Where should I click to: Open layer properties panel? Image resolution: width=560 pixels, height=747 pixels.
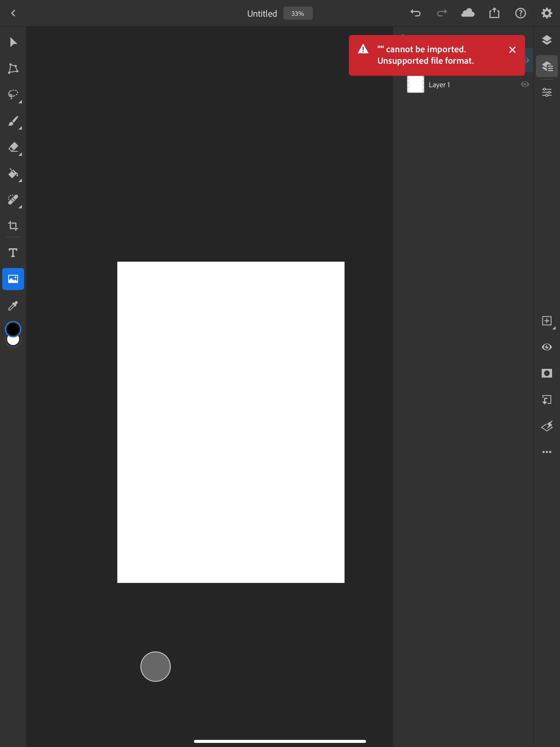[x=547, y=92]
